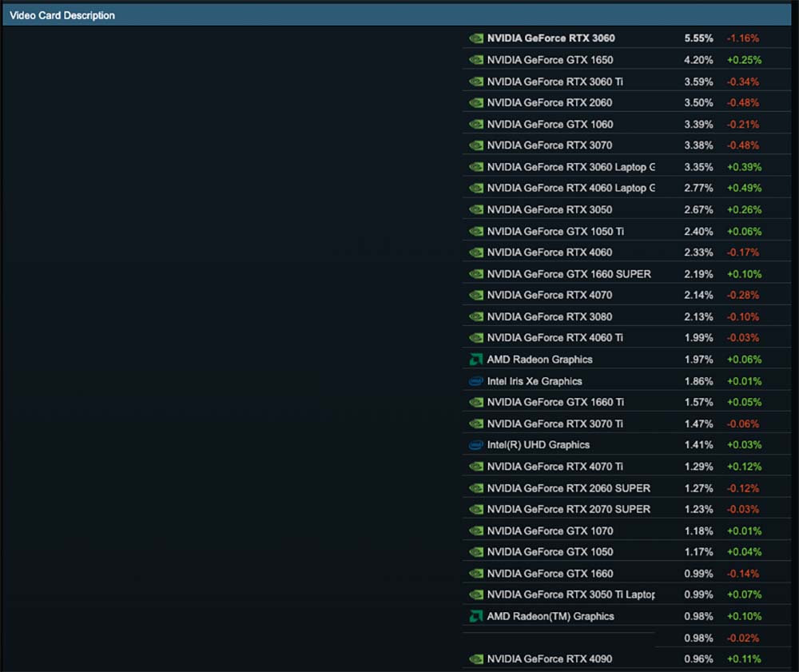Click the +0.39% change value
Viewport: 799px width, 672px height.
point(744,166)
